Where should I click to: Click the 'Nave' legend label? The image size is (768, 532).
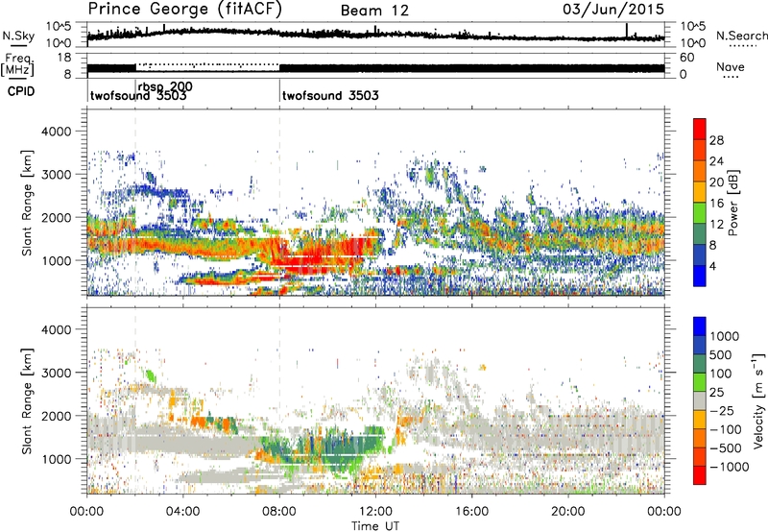point(731,67)
